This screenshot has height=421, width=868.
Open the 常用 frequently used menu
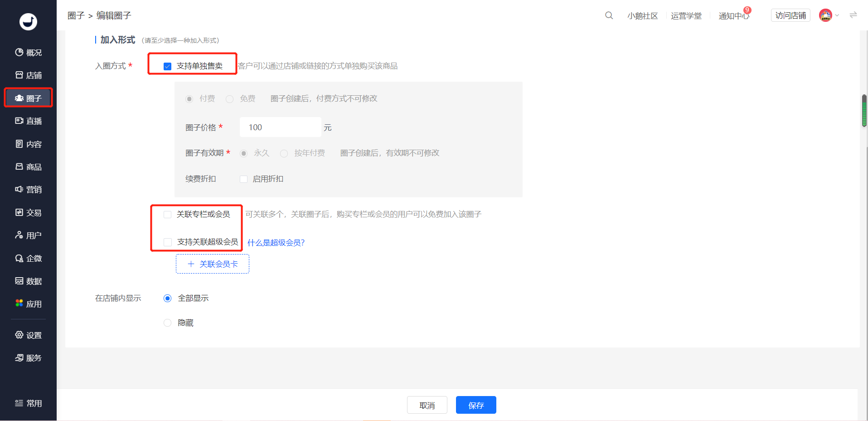tap(28, 403)
